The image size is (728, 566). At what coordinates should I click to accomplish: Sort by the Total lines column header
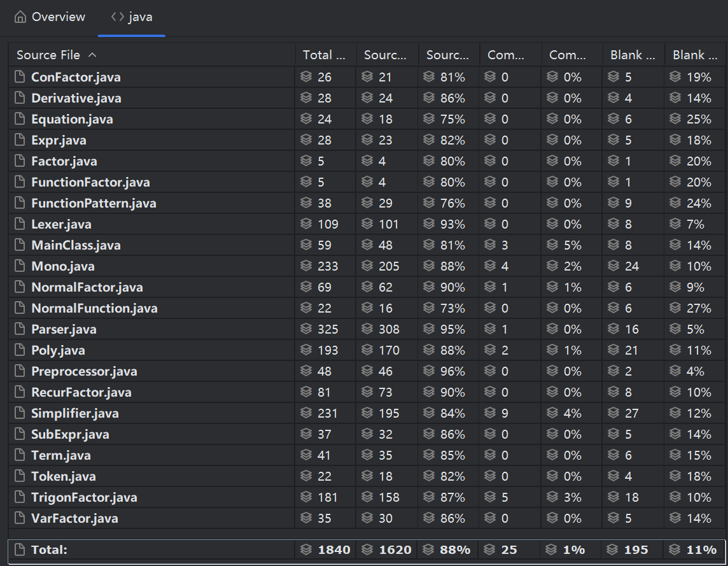tap(324, 55)
